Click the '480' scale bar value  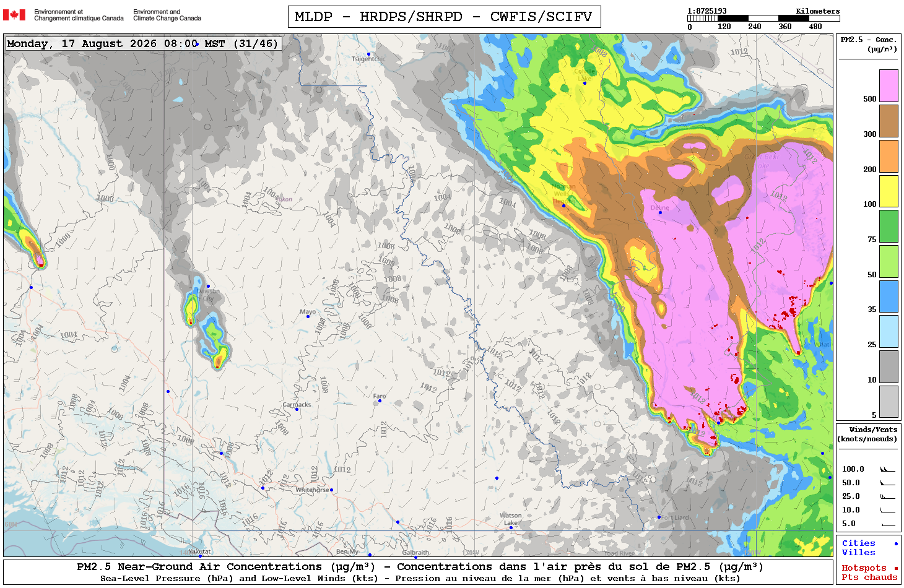tap(815, 27)
